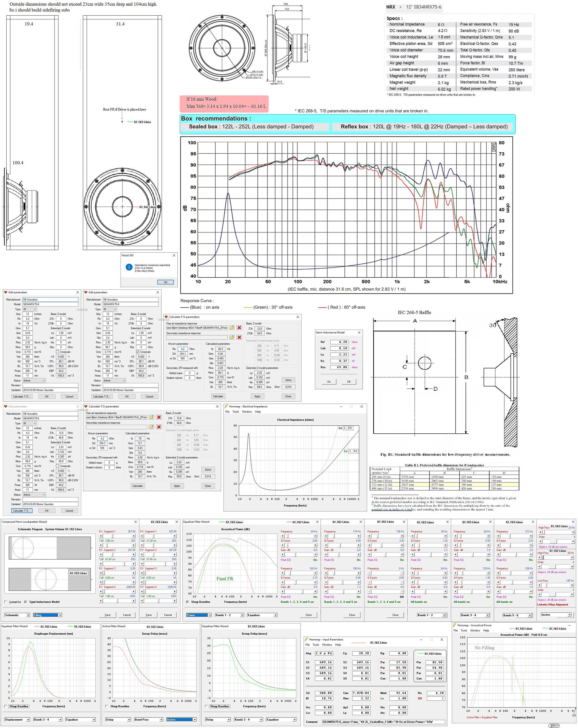
Task: Close the Compound Horn Loudspeaker Wizard window
Action: click(135, 522)
